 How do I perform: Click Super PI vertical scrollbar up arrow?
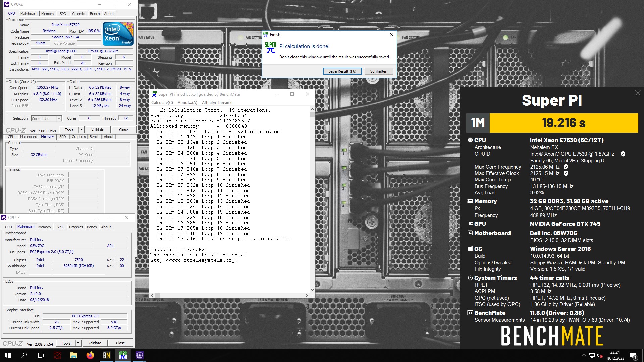coord(312,109)
